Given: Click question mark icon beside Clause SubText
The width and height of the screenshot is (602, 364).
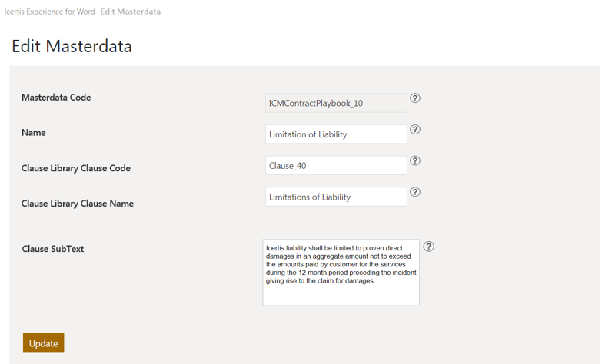Looking at the screenshot, I should (x=429, y=247).
